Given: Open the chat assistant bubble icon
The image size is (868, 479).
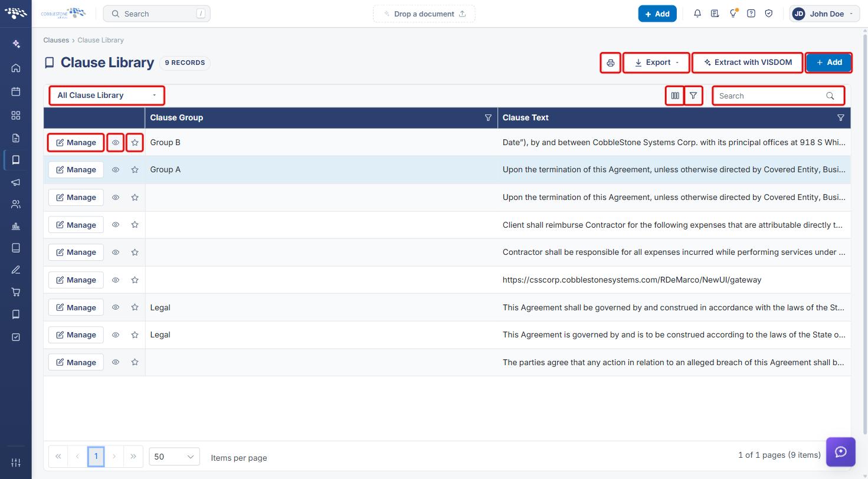Looking at the screenshot, I should (x=841, y=452).
